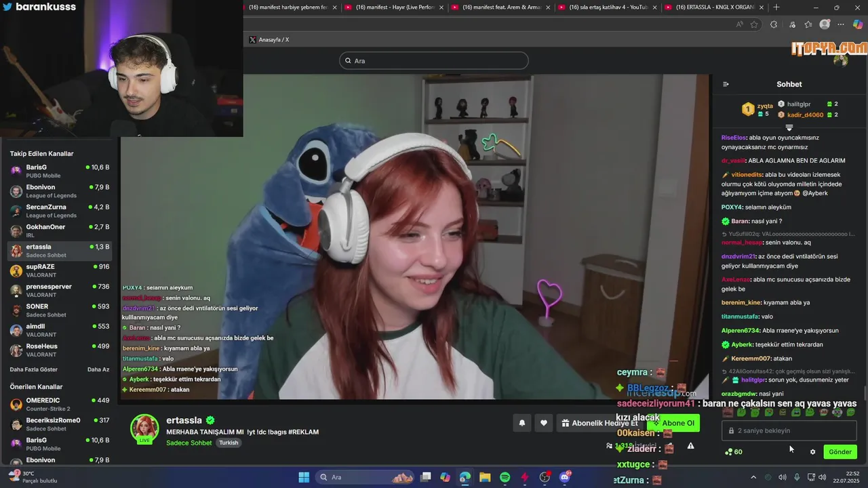Switch to manifest - Hayır Live tab

tap(395, 7)
